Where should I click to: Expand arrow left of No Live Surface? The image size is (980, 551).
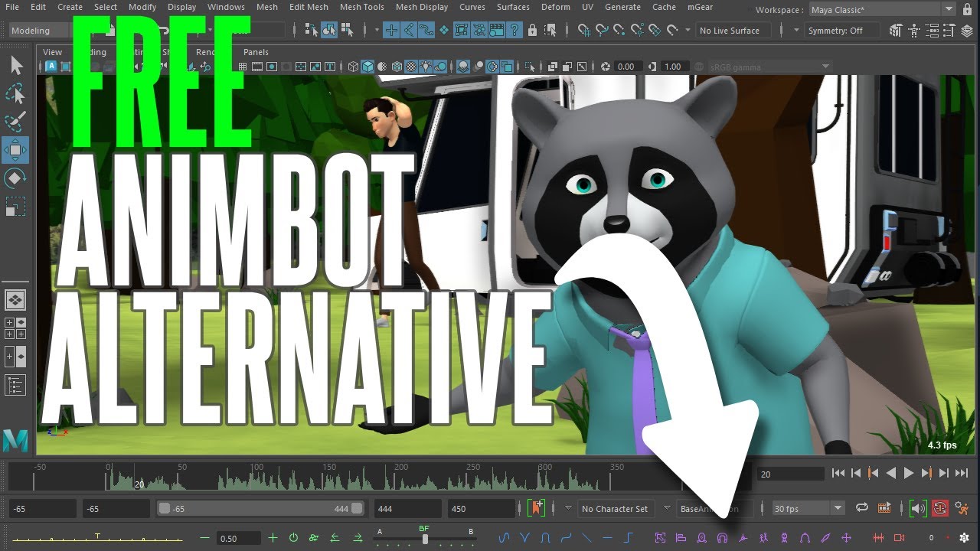point(688,31)
